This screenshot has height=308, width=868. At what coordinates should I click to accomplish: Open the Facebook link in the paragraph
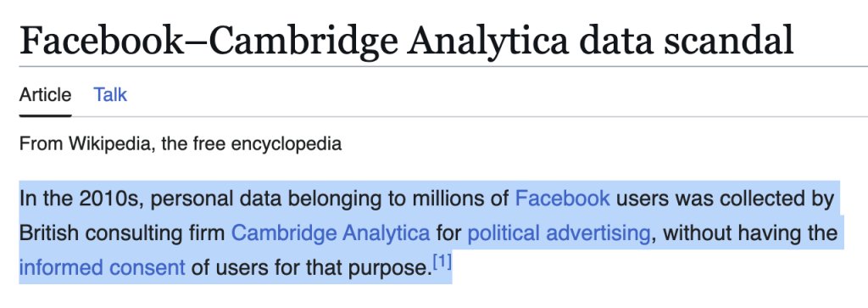click(x=563, y=199)
